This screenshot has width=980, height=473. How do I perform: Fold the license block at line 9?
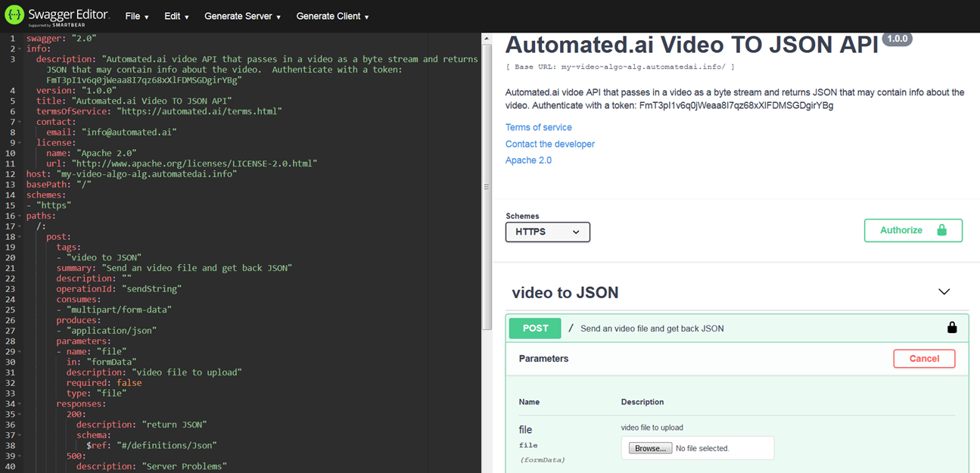click(20, 142)
